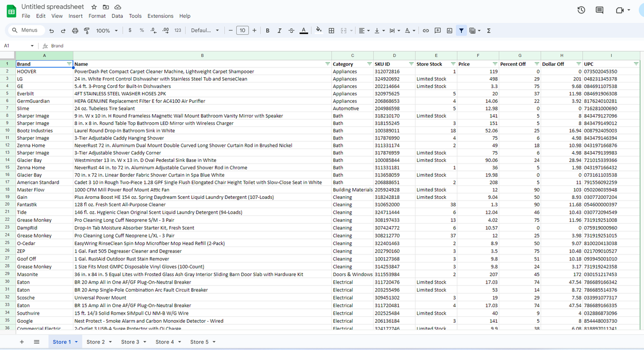The image size is (644, 350).
Task: Open the Format menu
Action: pos(97,16)
